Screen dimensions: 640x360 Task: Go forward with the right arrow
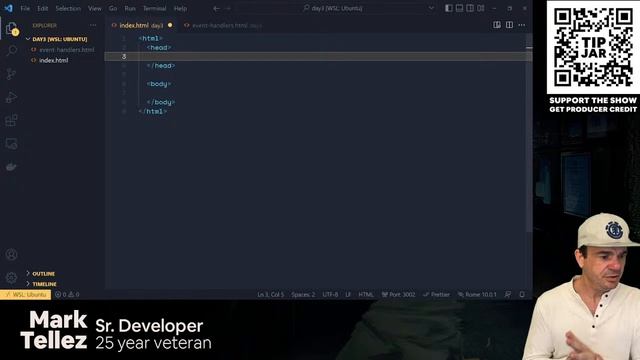pyautogui.click(x=228, y=8)
